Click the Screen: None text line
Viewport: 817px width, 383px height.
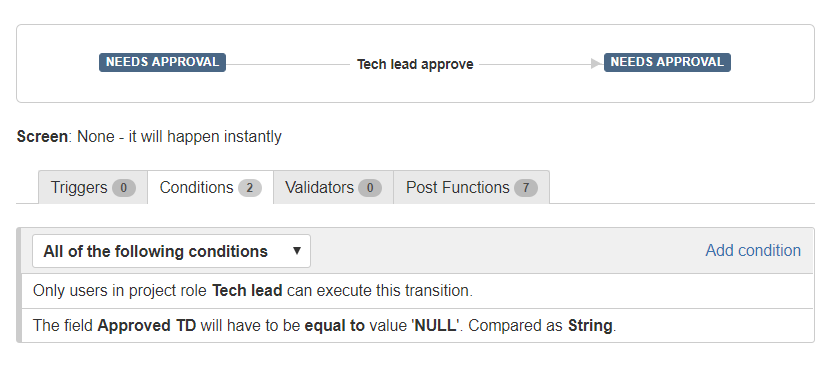[x=149, y=137]
